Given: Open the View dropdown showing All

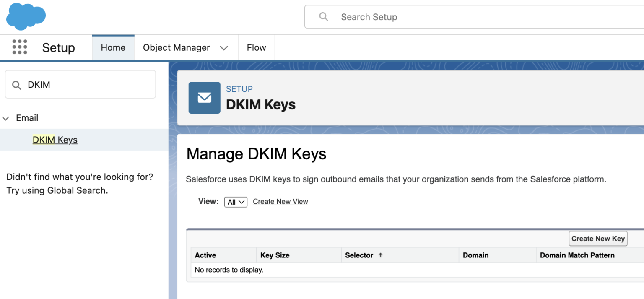Looking at the screenshot, I should pyautogui.click(x=236, y=202).
